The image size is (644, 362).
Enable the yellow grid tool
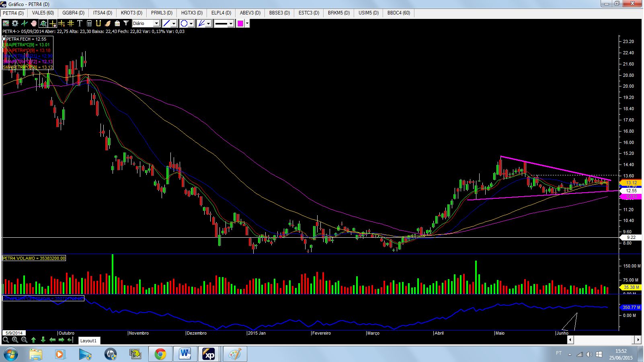pos(71,23)
